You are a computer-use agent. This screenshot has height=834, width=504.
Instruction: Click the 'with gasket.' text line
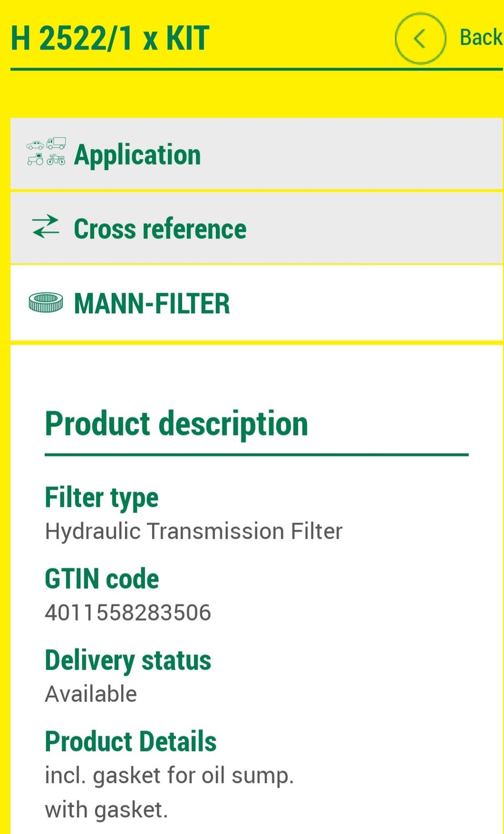tap(106, 810)
